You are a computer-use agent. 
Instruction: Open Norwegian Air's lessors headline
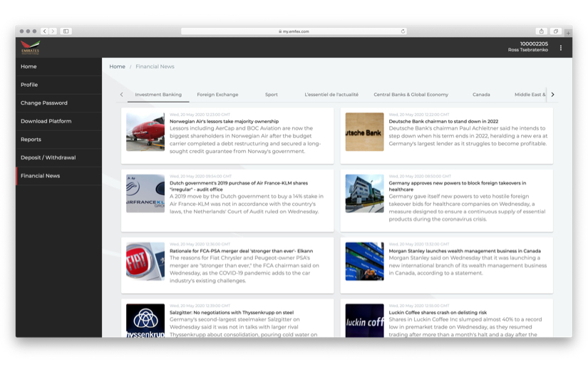pos(224,121)
